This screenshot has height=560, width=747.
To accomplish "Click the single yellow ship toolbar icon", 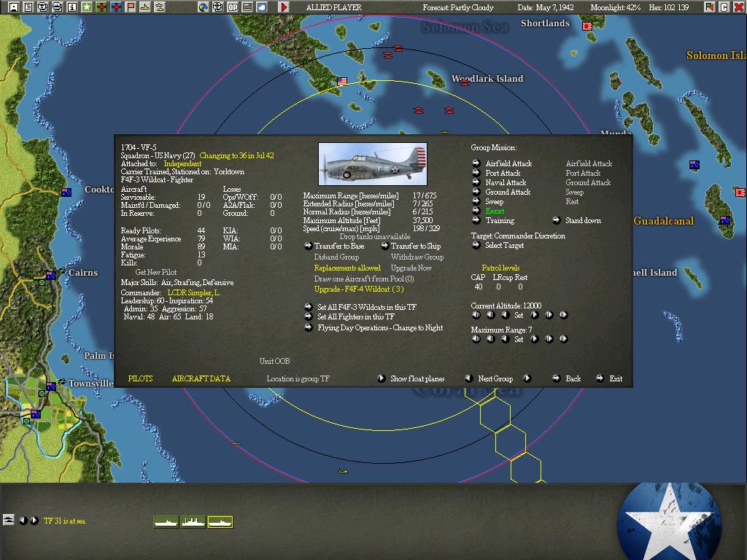I will point(145,7).
